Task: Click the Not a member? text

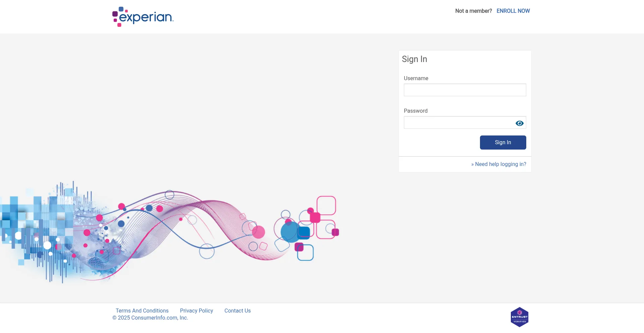Action: click(x=473, y=11)
